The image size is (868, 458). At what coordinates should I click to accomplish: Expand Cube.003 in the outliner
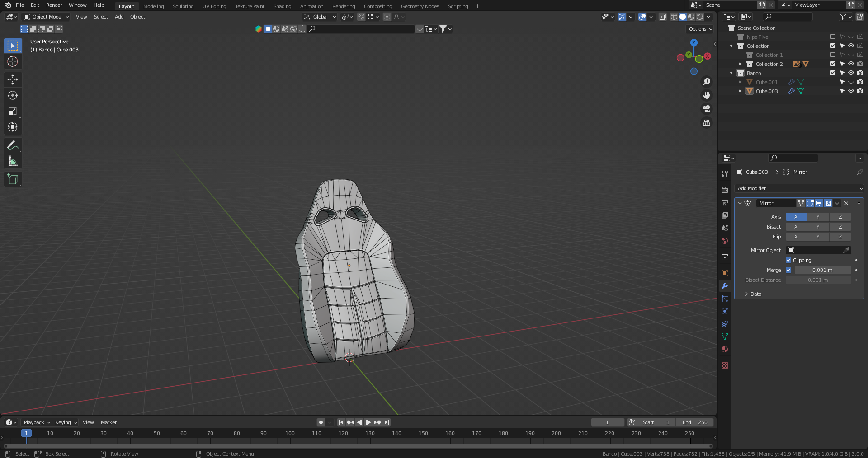tap(740, 91)
